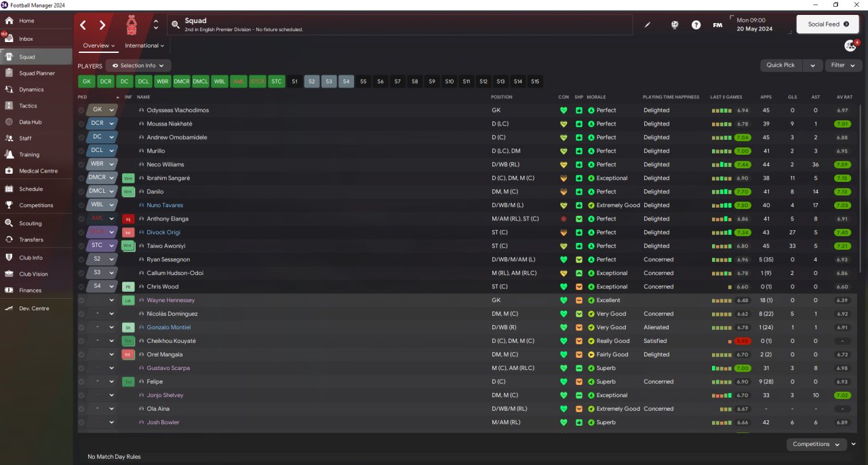868x465 pixels.
Task: Toggle the pick circle for Orel Mangala
Action: point(81,354)
